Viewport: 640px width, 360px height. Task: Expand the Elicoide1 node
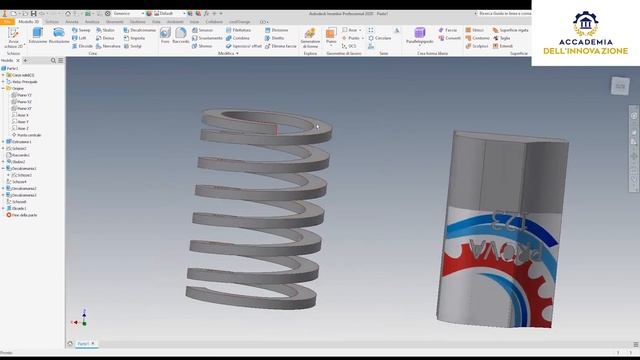(x=3, y=208)
